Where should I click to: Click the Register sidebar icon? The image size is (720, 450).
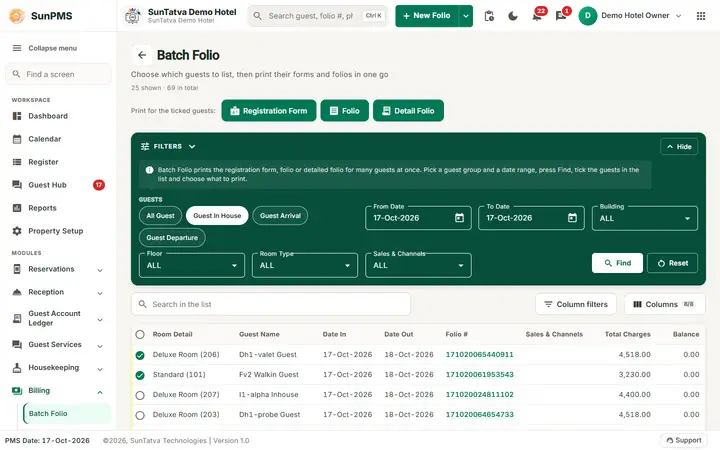(17, 162)
